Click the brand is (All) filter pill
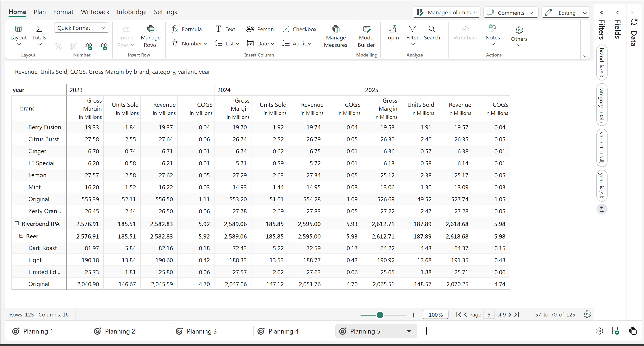This screenshot has width=644, height=346. click(602, 63)
